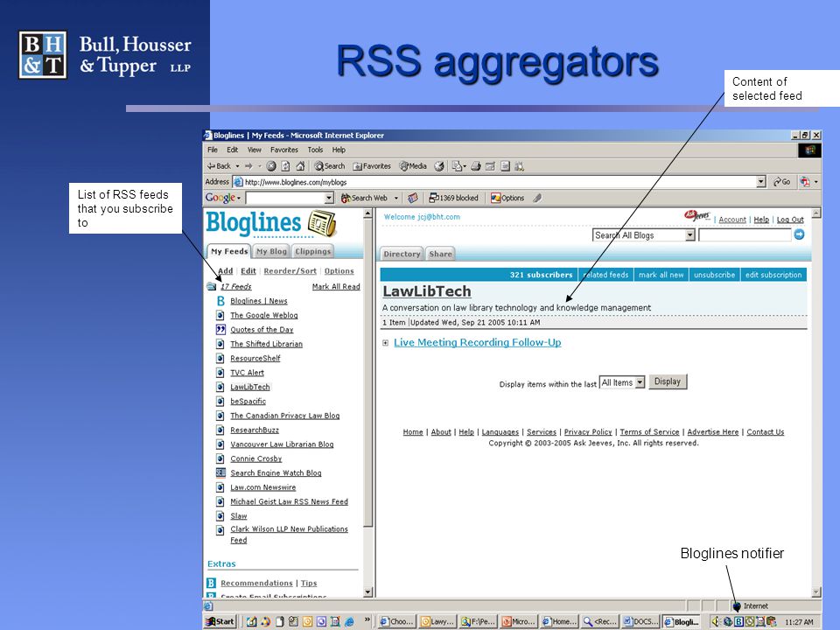This screenshot has height=630, width=840.
Task: Click the Go button beside the address bar
Action: pyautogui.click(x=782, y=182)
